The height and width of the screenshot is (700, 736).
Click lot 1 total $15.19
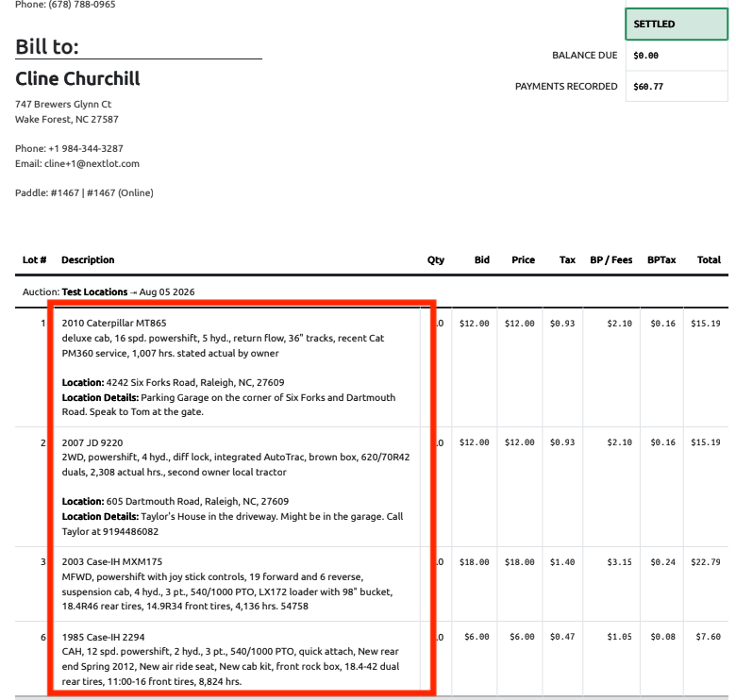click(x=706, y=324)
